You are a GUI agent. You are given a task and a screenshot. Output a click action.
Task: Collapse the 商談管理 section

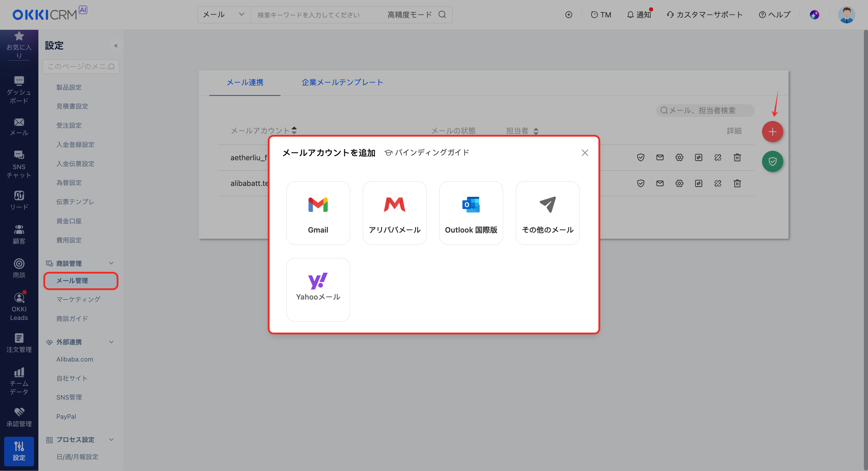111,263
